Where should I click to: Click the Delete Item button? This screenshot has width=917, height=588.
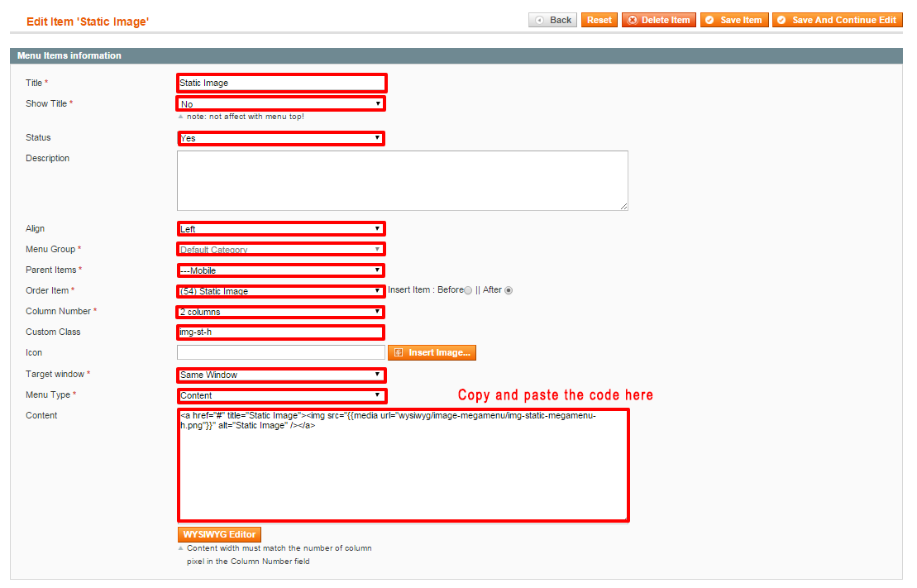658,20
